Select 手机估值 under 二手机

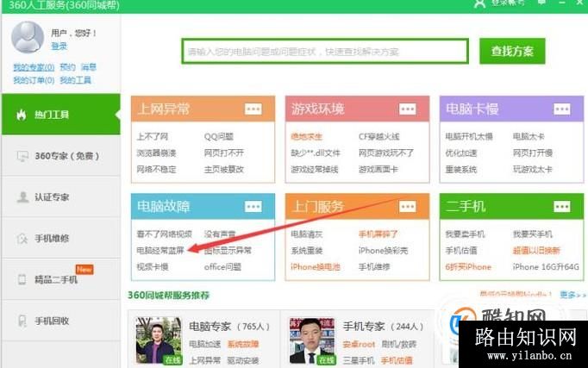[461, 250]
